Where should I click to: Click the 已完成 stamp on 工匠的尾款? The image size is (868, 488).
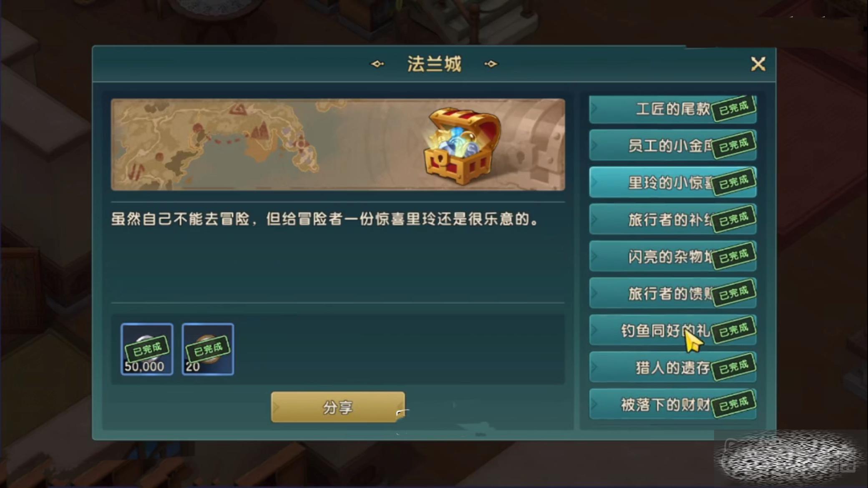click(x=734, y=108)
